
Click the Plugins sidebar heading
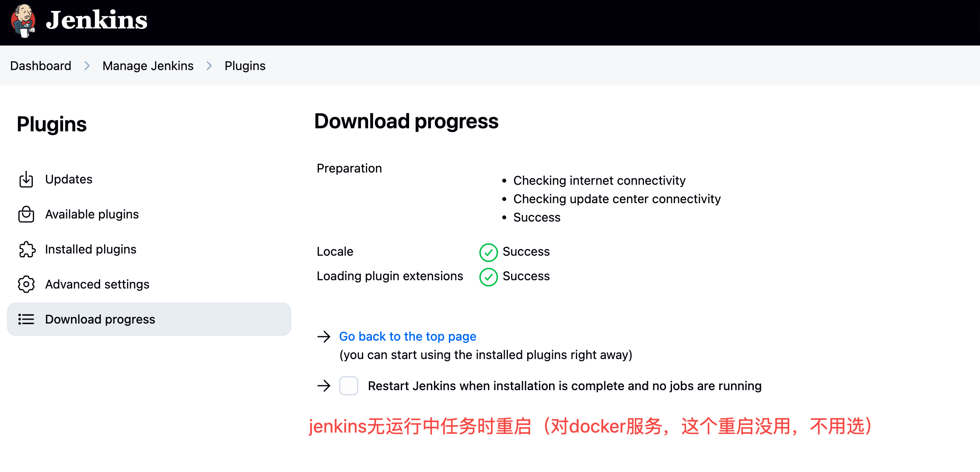pos(52,124)
